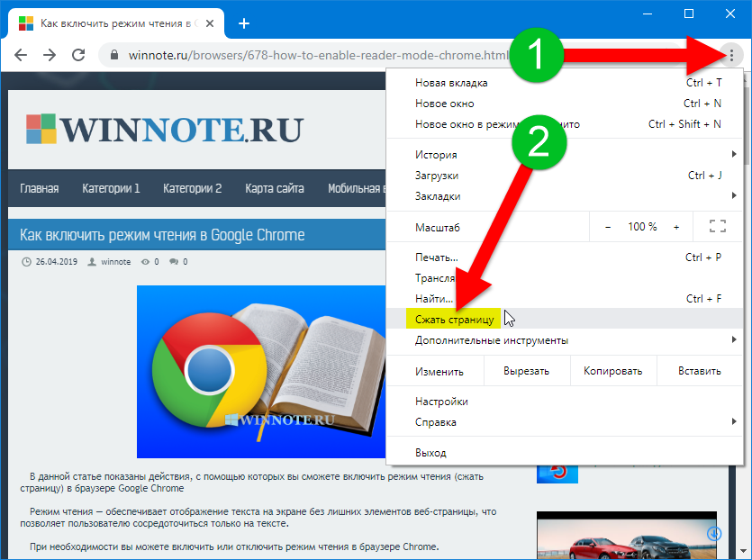Click 'Сжать страницу' menu item
The image size is (752, 560).
(565, 319)
